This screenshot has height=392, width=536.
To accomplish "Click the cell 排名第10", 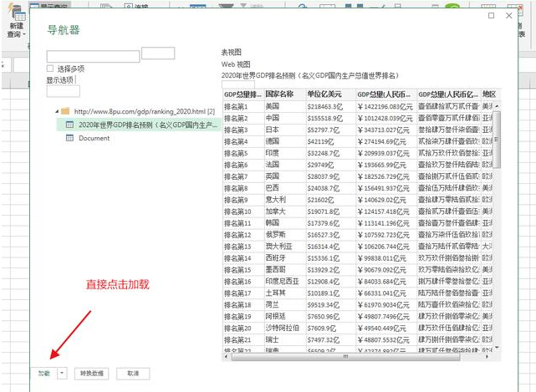I will (x=243, y=211).
